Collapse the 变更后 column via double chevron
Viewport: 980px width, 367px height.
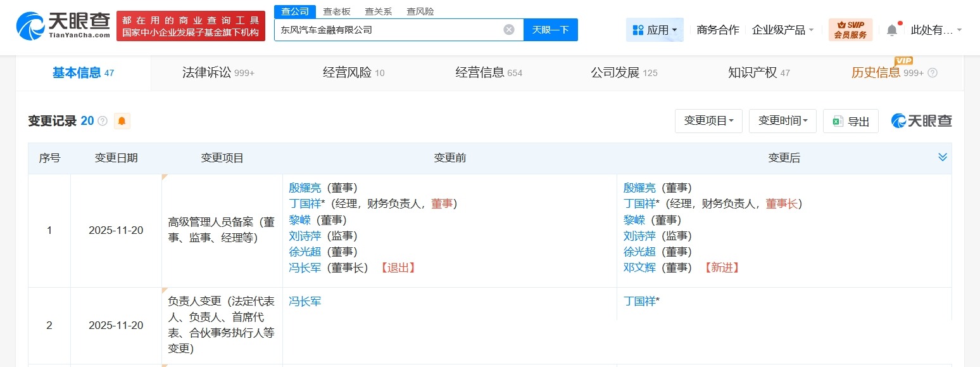[x=943, y=157]
